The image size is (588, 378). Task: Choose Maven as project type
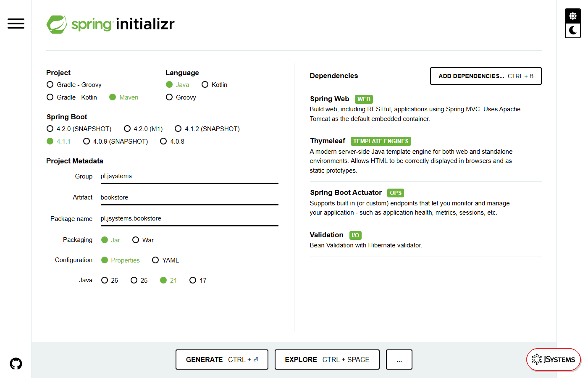124,97
